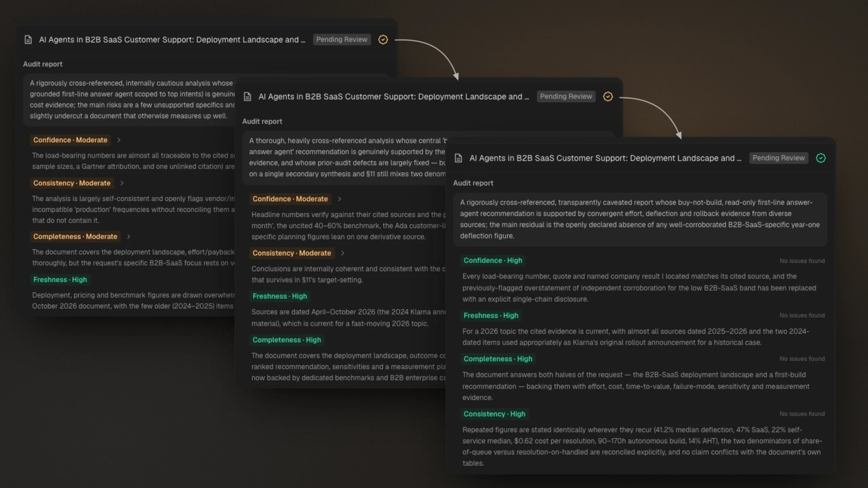
Task: Click Pending Review badge on rightmost card
Action: (x=778, y=158)
